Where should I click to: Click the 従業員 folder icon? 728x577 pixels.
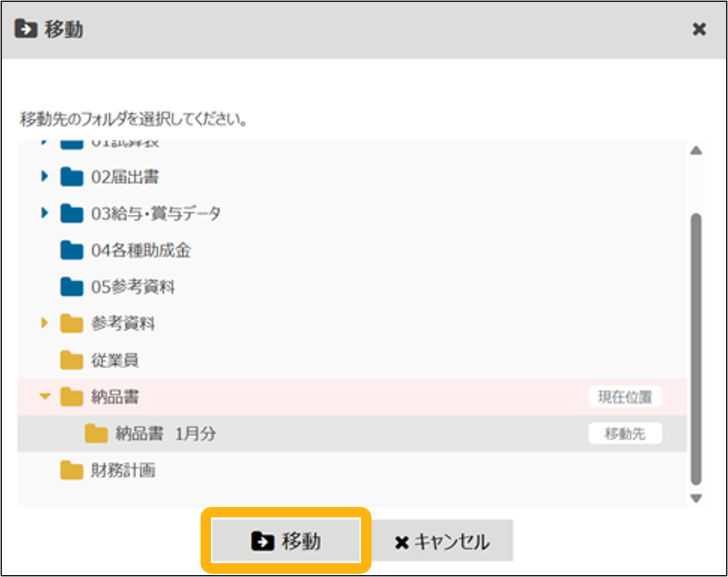[71, 360]
